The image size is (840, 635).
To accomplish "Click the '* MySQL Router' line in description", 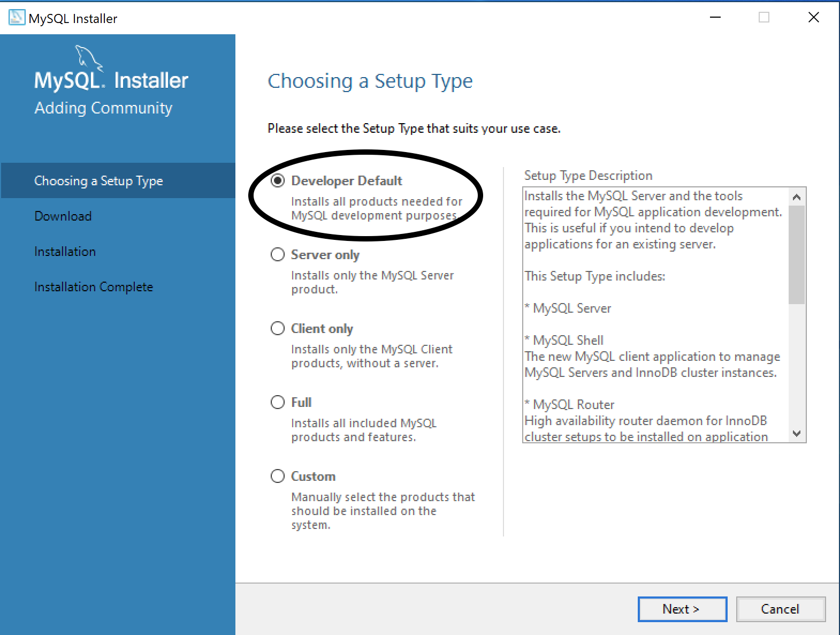I will pos(569,405).
